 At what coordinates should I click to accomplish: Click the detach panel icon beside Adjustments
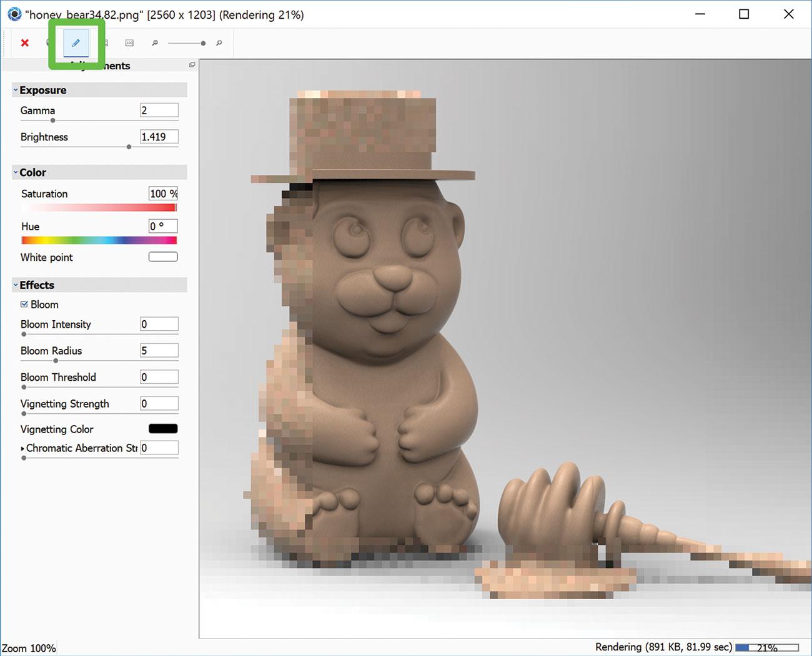192,64
